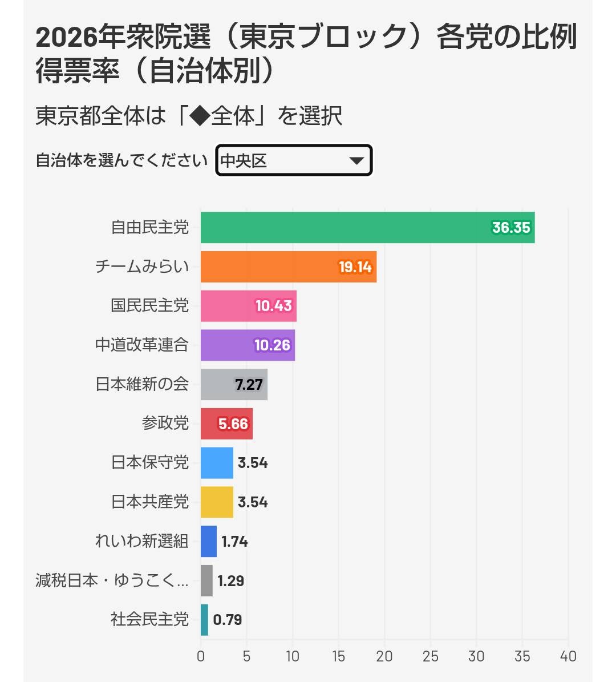Viewport: 616px width, 682px height.
Task: Click the blue れいわ新選組 bar
Action: 209,542
